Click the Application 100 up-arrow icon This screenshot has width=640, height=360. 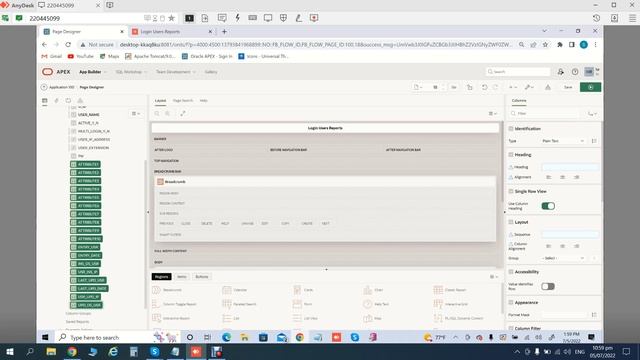tap(44, 87)
